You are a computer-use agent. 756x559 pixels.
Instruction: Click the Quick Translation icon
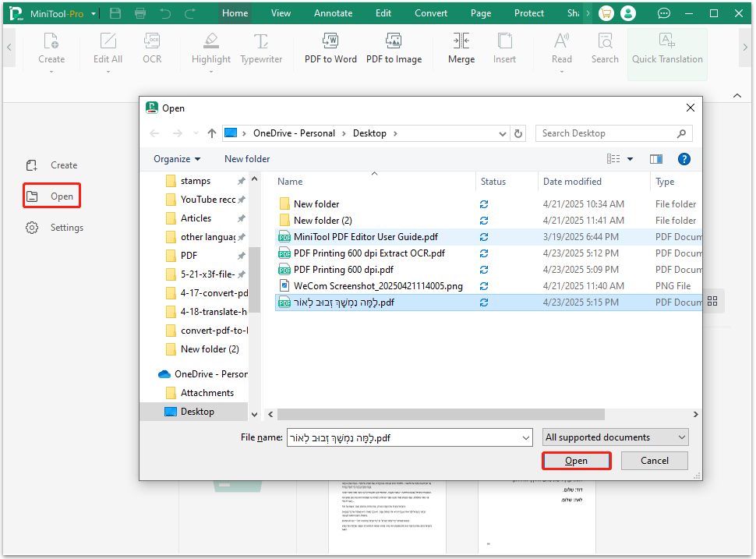click(666, 41)
